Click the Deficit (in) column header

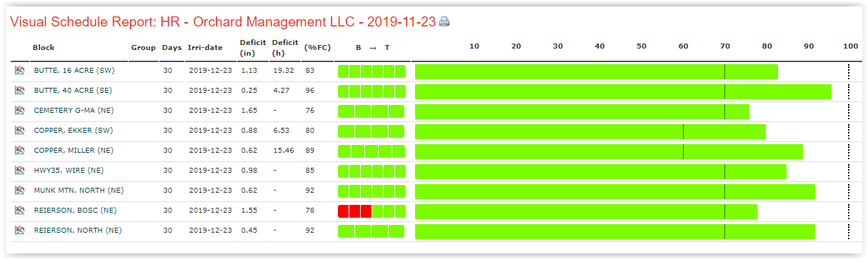click(253, 47)
